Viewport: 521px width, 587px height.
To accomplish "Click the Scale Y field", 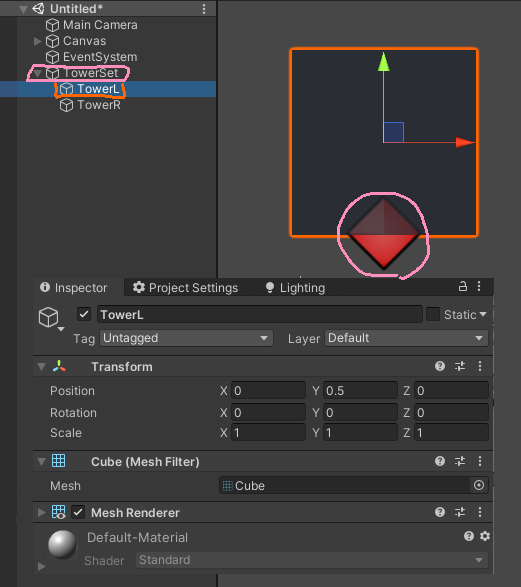I will 360,433.
